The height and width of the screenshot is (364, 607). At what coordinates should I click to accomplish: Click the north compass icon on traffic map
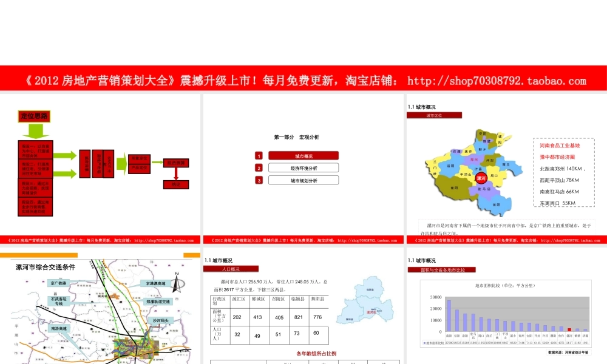coord(178,283)
